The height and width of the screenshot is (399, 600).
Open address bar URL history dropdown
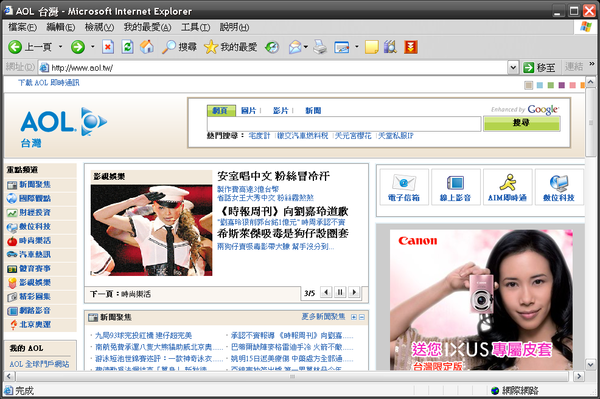tap(513, 68)
